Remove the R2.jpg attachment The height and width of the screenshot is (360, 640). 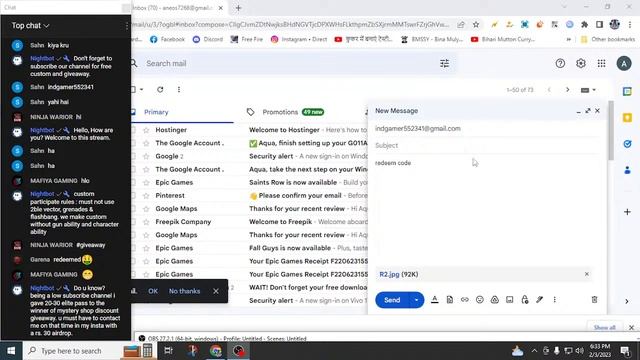pos(587,274)
